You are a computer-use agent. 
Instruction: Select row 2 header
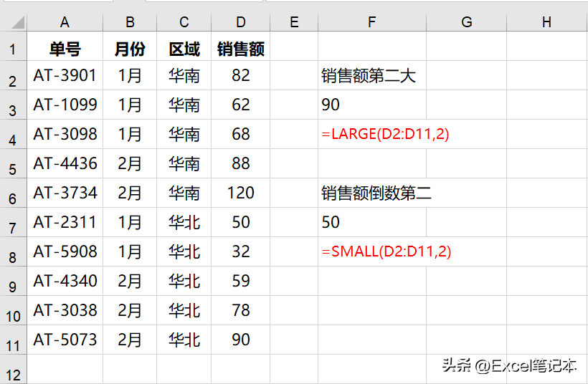tap(13, 76)
